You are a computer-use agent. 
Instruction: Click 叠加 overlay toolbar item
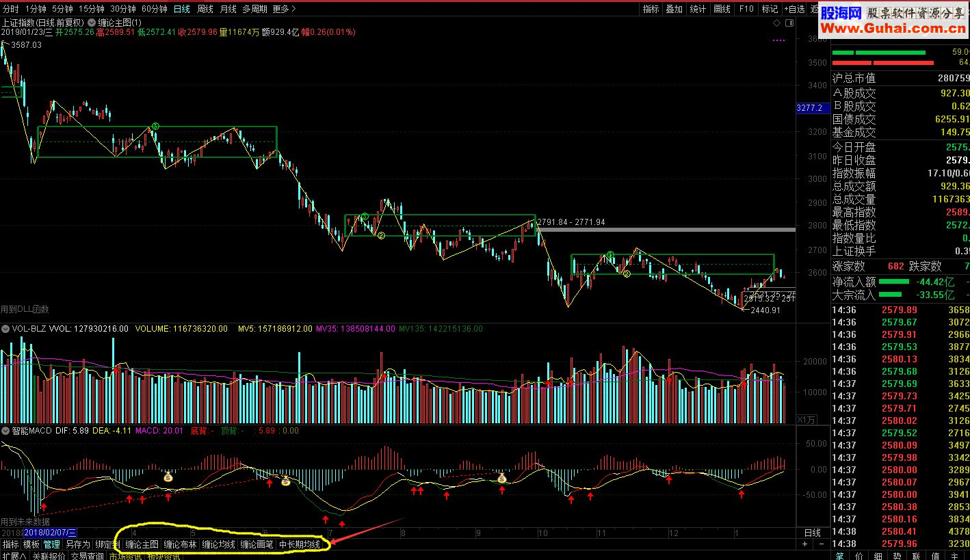coord(674,9)
